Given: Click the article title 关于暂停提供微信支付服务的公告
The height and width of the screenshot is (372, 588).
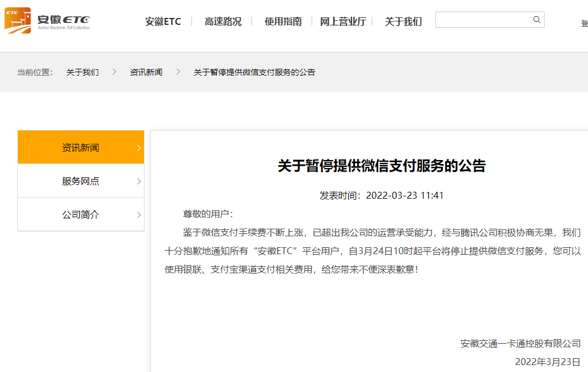Looking at the screenshot, I should click(382, 166).
